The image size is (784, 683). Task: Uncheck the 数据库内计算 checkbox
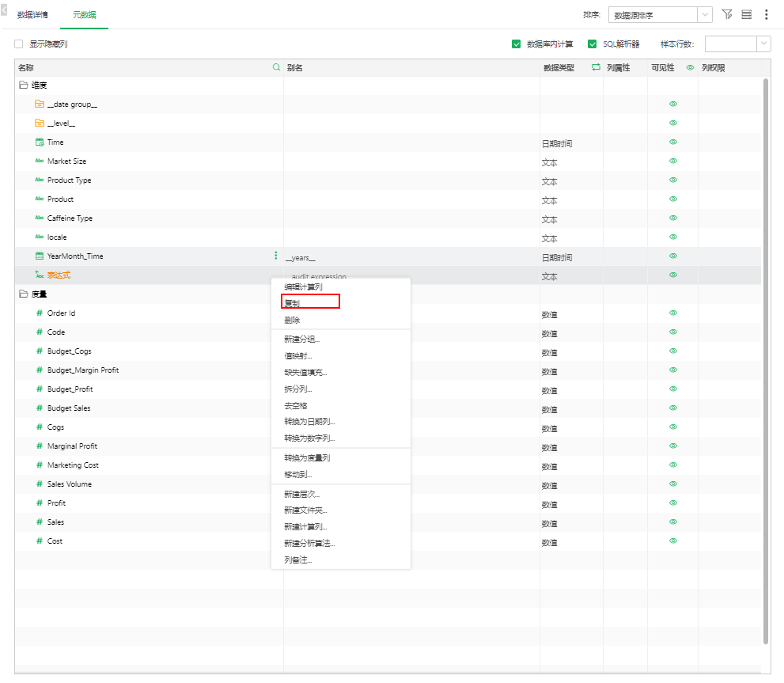(x=517, y=44)
